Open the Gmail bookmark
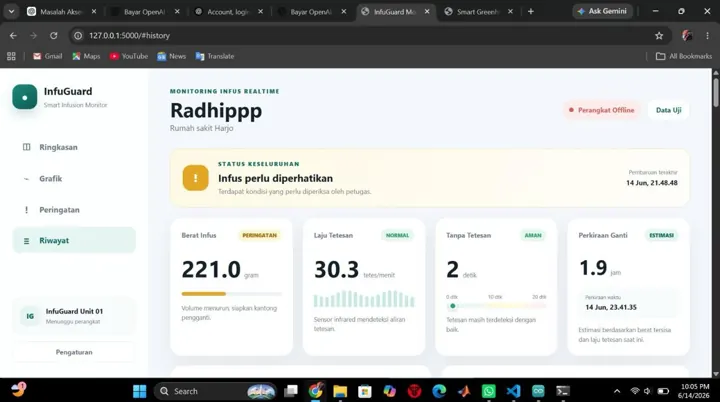The height and width of the screenshot is (402, 720). pyautogui.click(x=47, y=56)
